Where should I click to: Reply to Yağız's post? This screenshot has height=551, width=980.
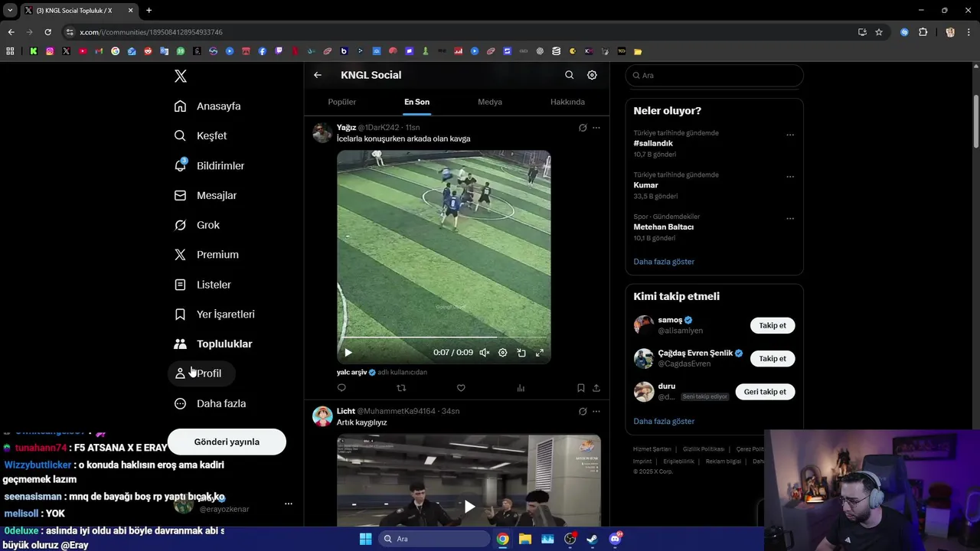(x=341, y=388)
